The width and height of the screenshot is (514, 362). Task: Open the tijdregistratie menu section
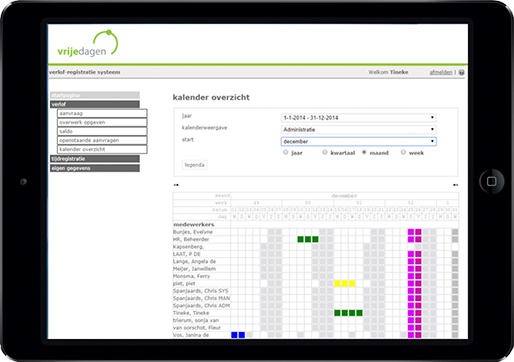point(95,159)
